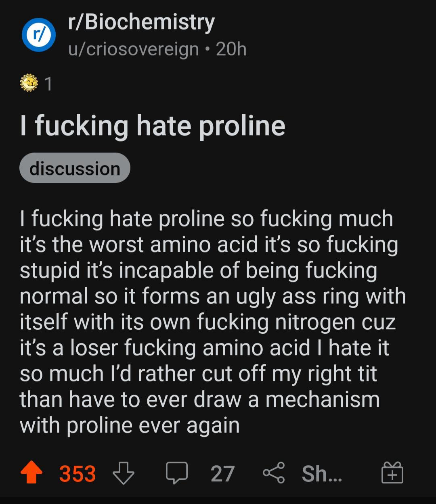Viewport: 436px width, 504px height.
Task: Give an award with the gift icon
Action: click(392, 473)
